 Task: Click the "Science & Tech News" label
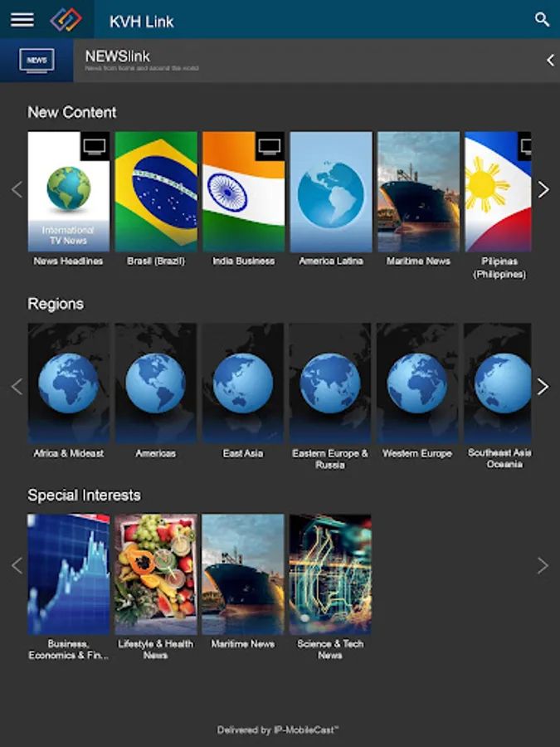330,650
